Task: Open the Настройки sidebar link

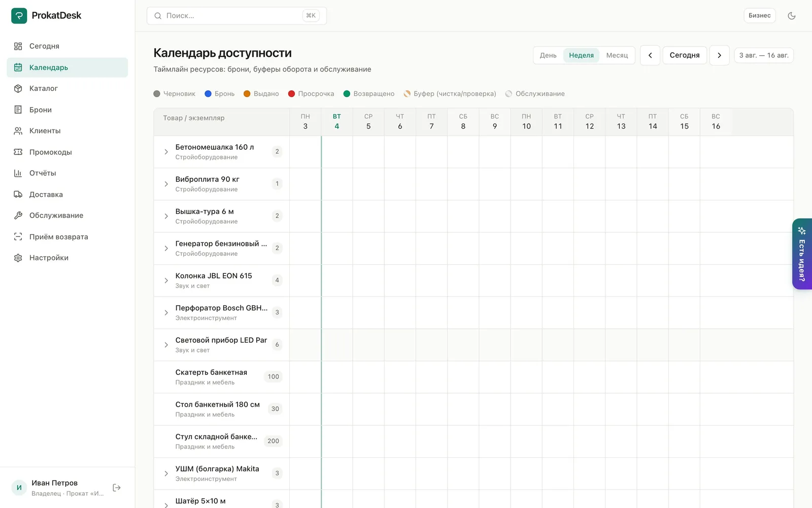Action: [67, 258]
